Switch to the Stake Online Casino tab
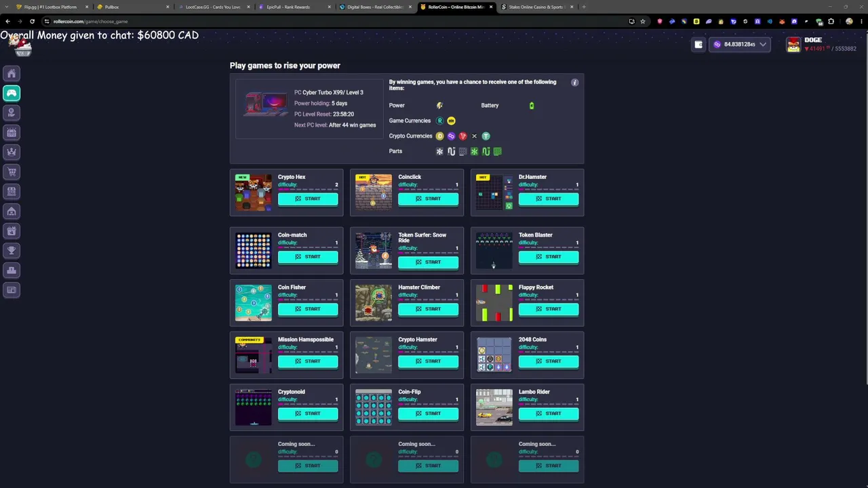This screenshot has width=868, height=488. click(x=536, y=7)
